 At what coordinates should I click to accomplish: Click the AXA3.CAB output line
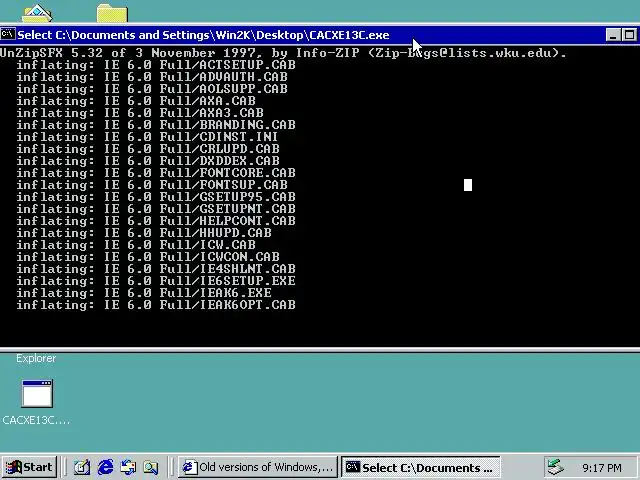pos(140,113)
